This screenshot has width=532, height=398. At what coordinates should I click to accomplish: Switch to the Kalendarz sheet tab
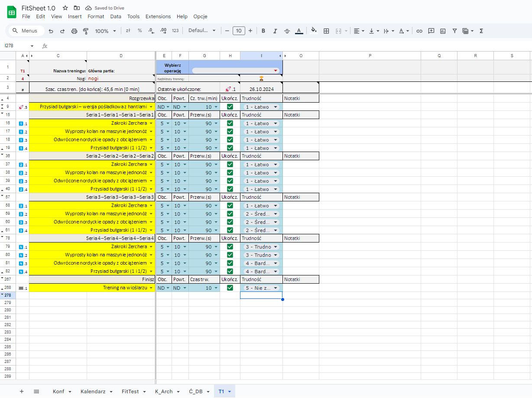pos(96,392)
